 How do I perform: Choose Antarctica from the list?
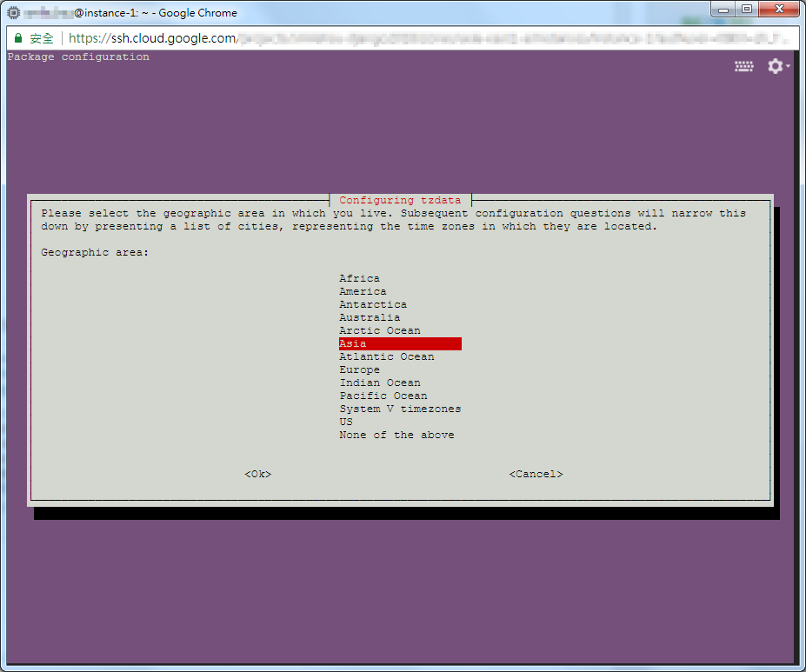tap(373, 304)
